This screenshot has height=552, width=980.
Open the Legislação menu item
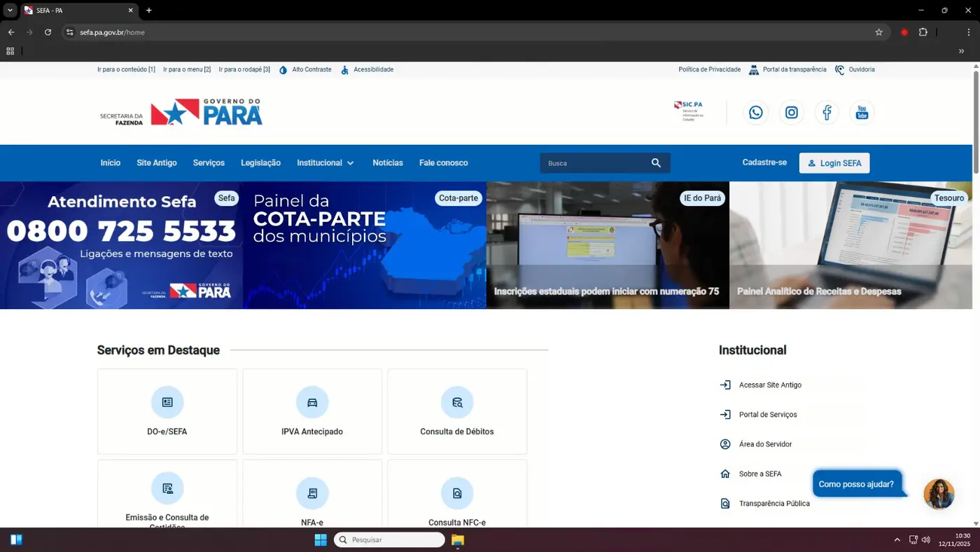point(260,163)
